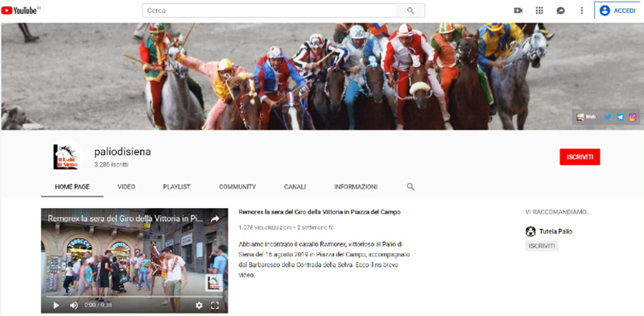Open the Instagram link icon on the banner
The width and height of the screenshot is (644, 316).
[633, 117]
